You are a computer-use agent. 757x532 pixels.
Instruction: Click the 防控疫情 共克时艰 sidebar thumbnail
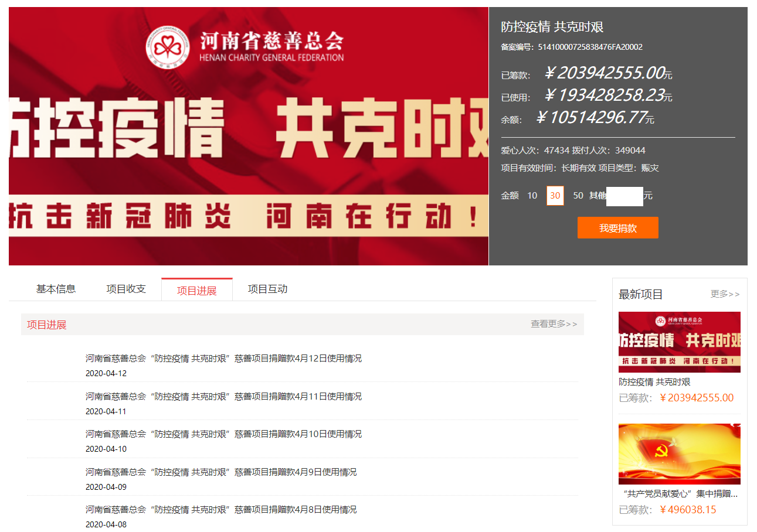pos(679,342)
